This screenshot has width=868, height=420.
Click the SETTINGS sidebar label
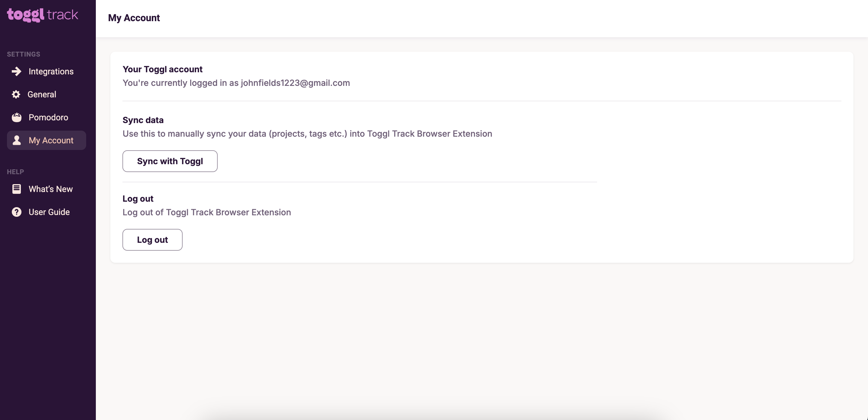[24, 54]
